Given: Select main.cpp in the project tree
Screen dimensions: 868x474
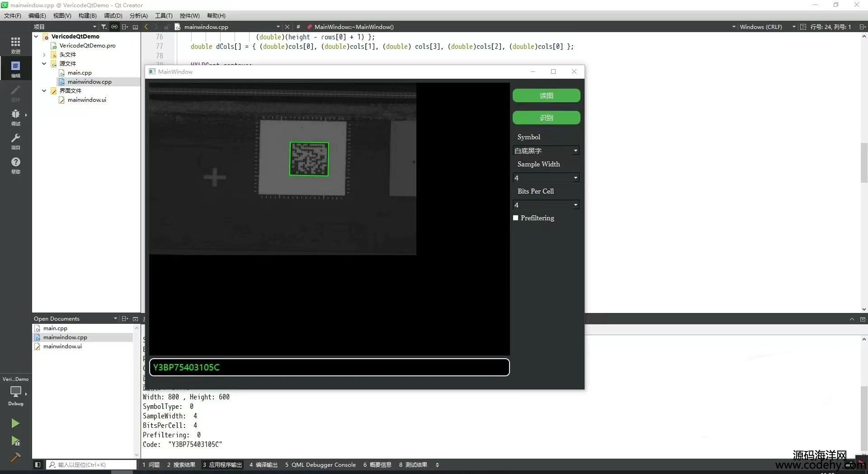Looking at the screenshot, I should click(80, 72).
